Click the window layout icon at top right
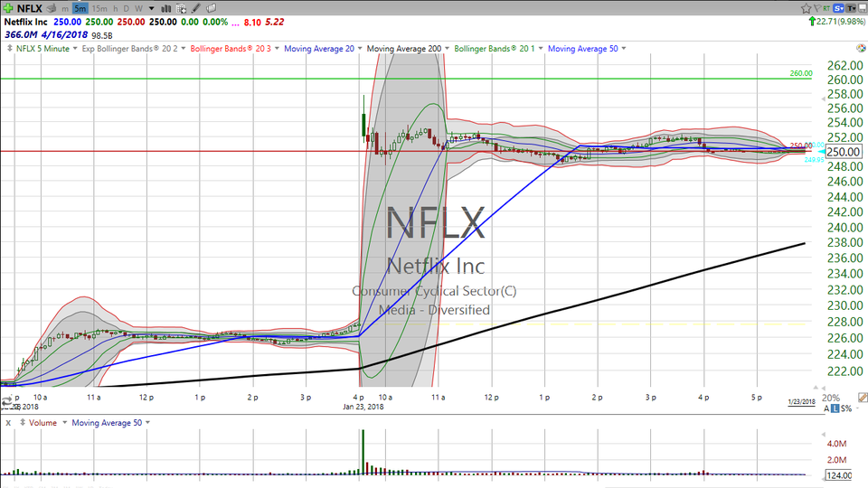The width and height of the screenshot is (868, 488). (862, 8)
